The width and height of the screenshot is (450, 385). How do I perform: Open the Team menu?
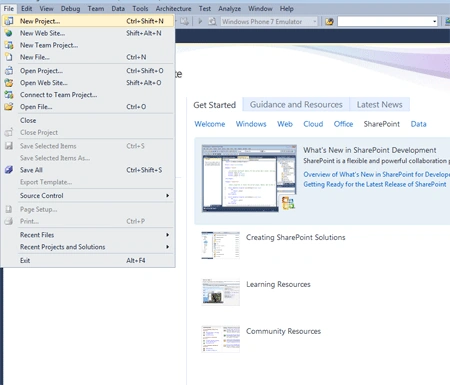pos(96,9)
